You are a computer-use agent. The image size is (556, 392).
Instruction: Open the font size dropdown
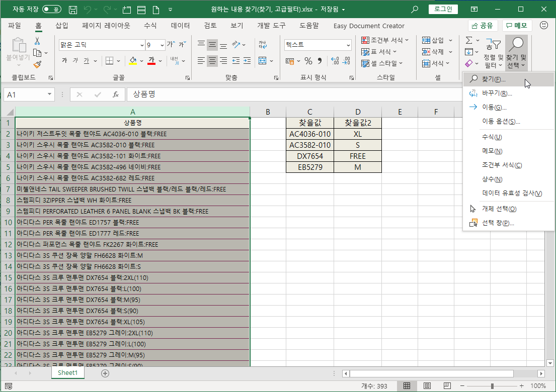[x=162, y=45]
